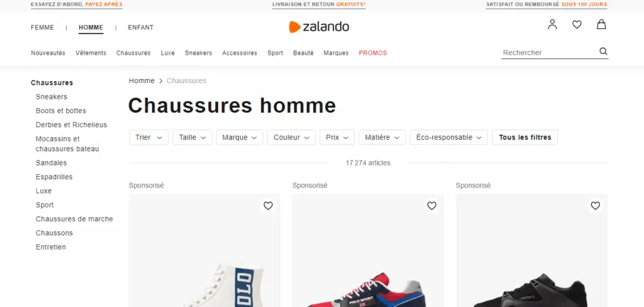Favorite the black Lacoste sneaker

click(596, 206)
